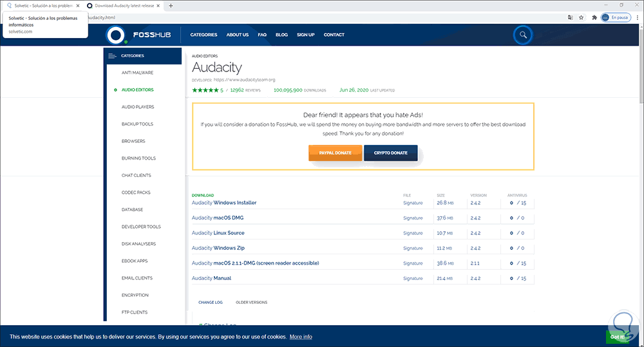Switch to the OLDER VERSIONS tab
644x347 pixels.
point(251,302)
